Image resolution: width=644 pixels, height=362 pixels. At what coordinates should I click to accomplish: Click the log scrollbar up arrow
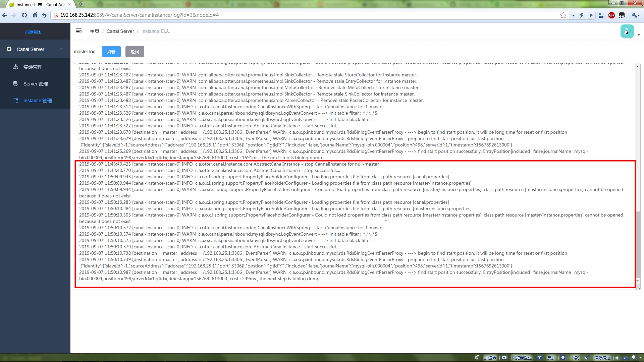(x=637, y=66)
